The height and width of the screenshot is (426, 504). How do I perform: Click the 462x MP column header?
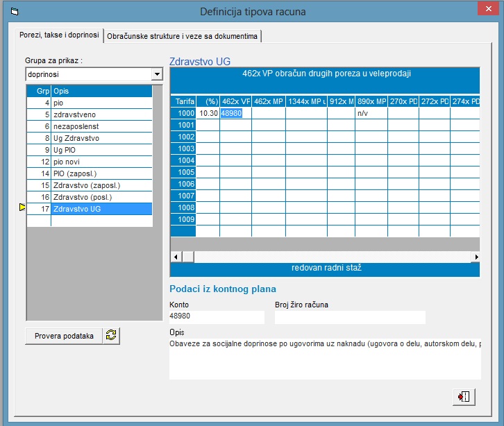[268, 101]
